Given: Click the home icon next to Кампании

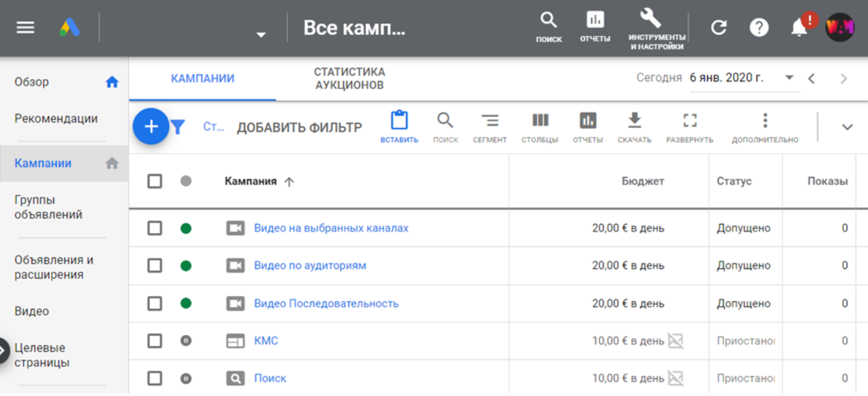Looking at the screenshot, I should pyautogui.click(x=112, y=163).
